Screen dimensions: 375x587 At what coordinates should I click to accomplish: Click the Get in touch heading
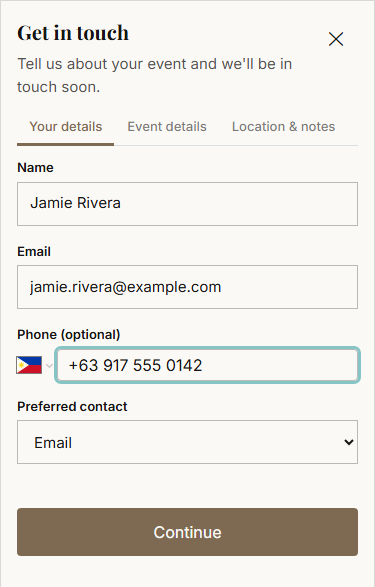73,33
